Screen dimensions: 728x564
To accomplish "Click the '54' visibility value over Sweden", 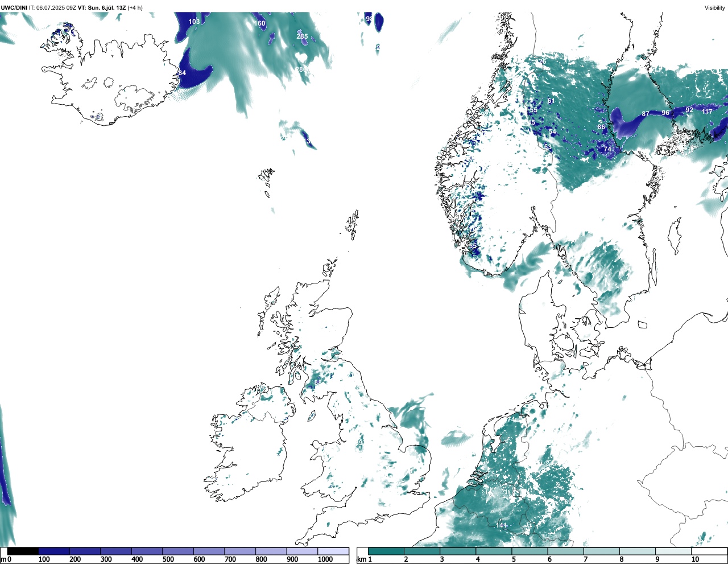I will pyautogui.click(x=553, y=132).
